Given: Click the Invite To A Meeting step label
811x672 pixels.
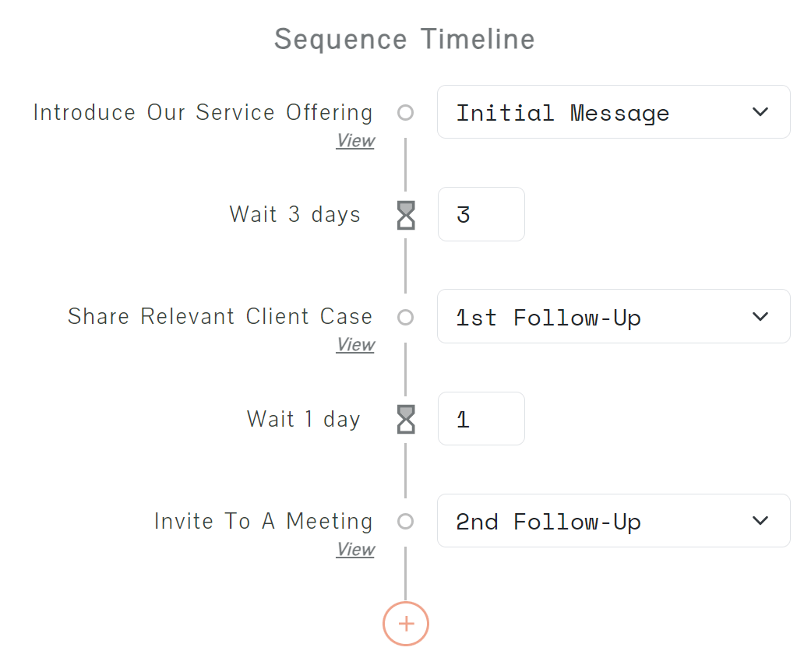Looking at the screenshot, I should click(263, 521).
